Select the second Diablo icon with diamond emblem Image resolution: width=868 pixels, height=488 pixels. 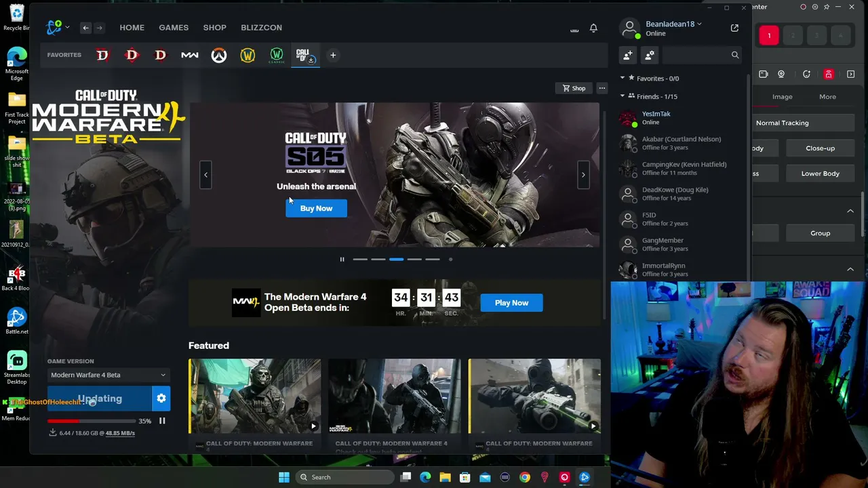coord(132,55)
